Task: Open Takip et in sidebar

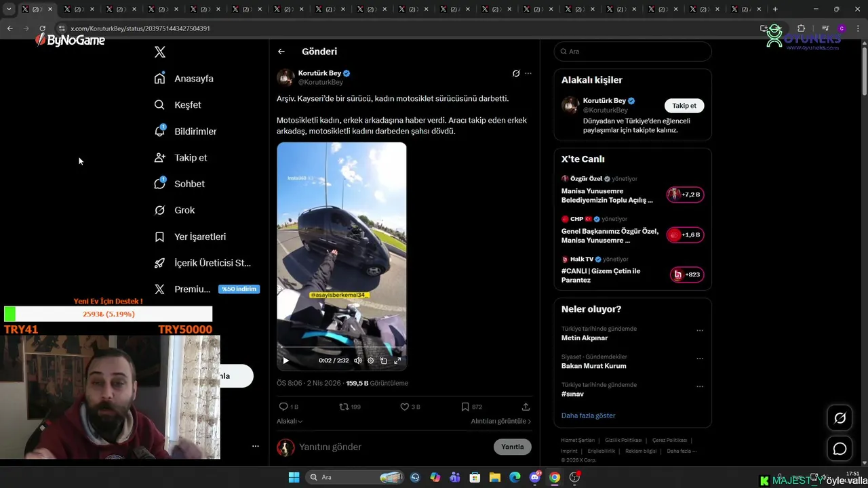Action: (180, 157)
